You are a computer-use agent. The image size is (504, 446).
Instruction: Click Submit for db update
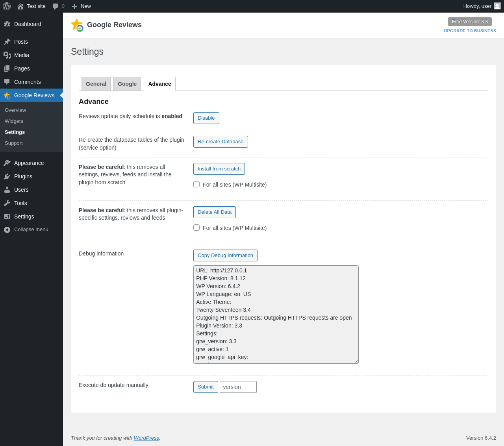pyautogui.click(x=206, y=387)
